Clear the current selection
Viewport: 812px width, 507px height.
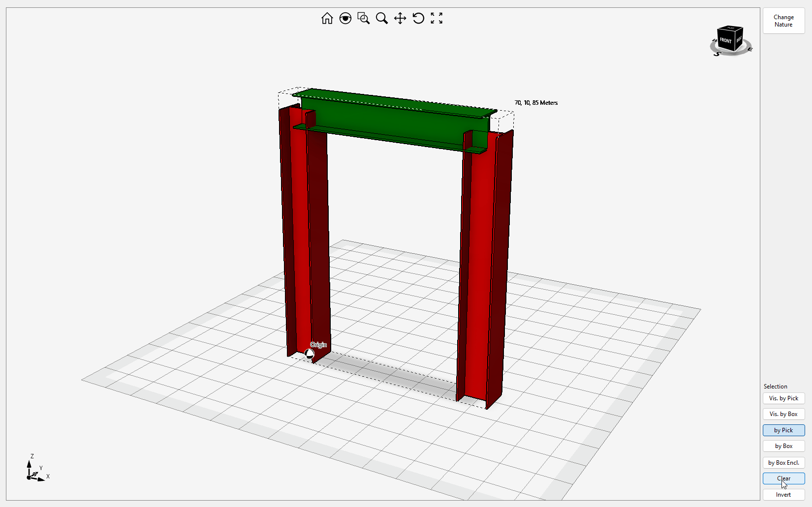click(783, 478)
